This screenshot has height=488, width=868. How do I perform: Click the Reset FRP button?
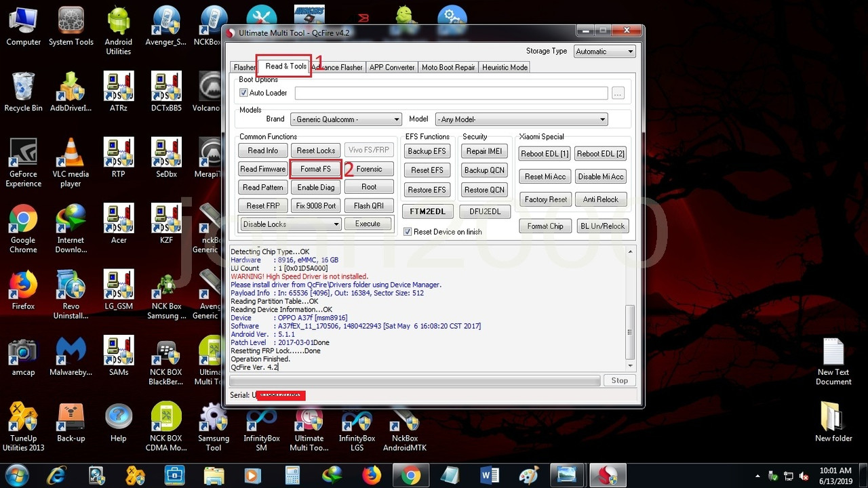[262, 205]
